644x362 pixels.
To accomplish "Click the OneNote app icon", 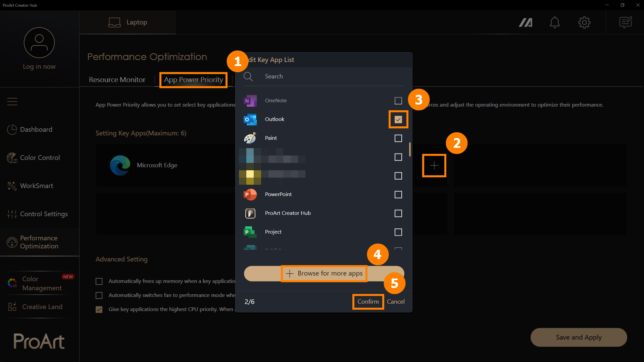I will pyautogui.click(x=250, y=101).
